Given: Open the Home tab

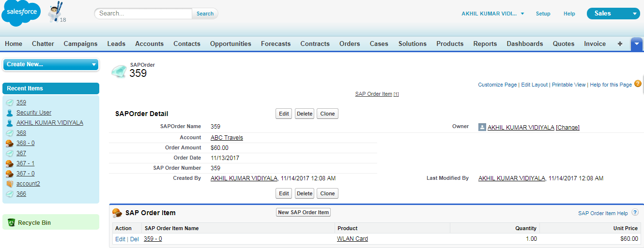Looking at the screenshot, I should pyautogui.click(x=14, y=44).
